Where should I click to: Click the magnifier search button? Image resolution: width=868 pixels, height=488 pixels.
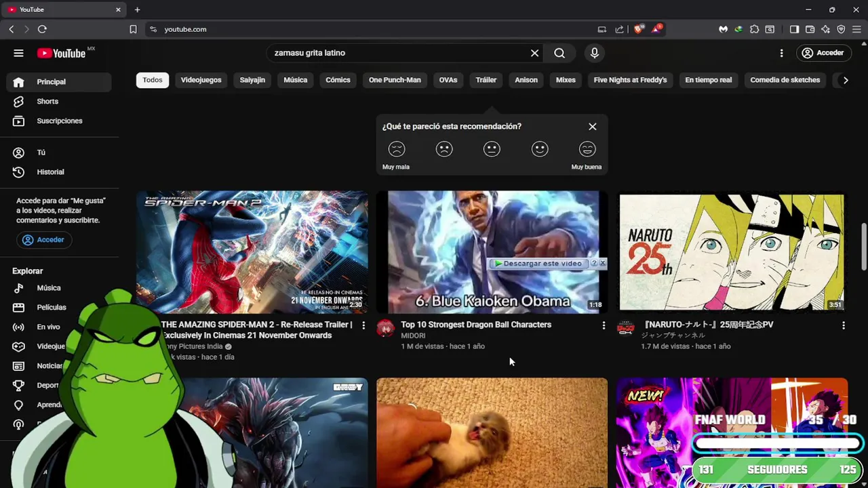(x=559, y=53)
